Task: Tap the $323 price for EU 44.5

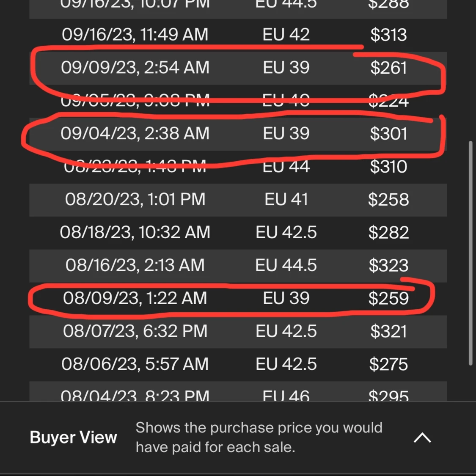Action: click(388, 266)
